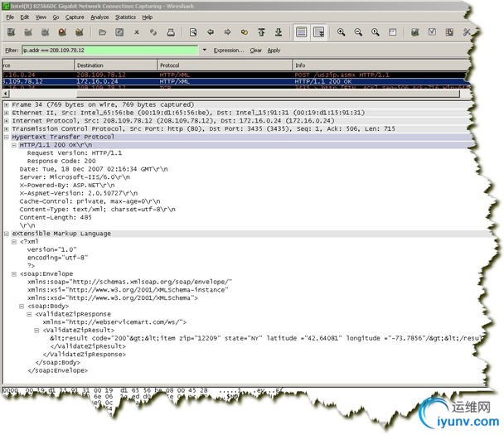
Task: Start a new live capture icon
Action: click(x=46, y=32)
